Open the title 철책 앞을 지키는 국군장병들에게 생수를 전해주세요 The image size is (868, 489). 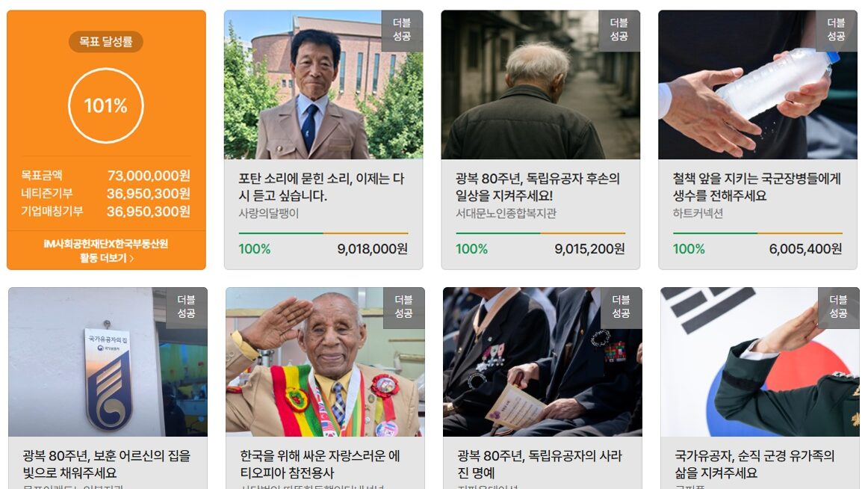pyautogui.click(x=756, y=187)
